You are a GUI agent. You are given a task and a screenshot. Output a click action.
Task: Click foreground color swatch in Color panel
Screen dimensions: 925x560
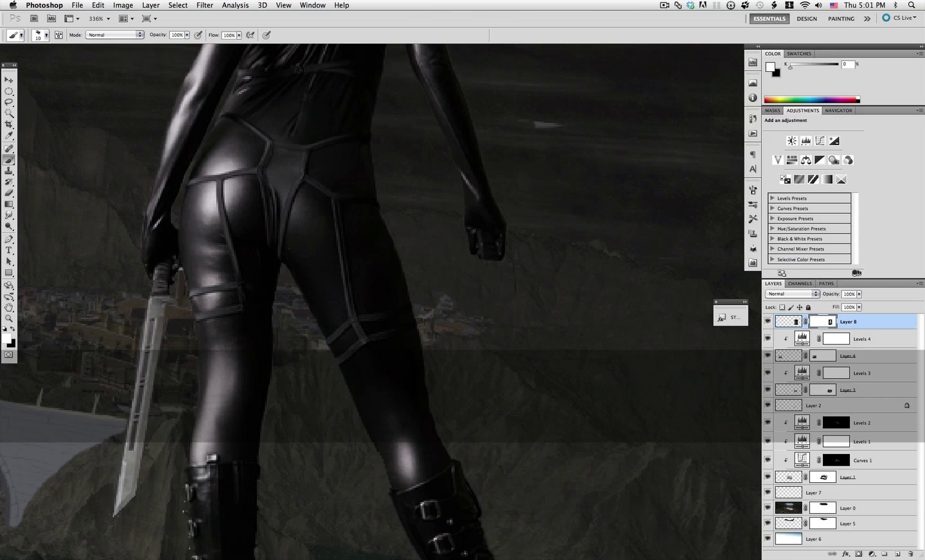pos(770,67)
